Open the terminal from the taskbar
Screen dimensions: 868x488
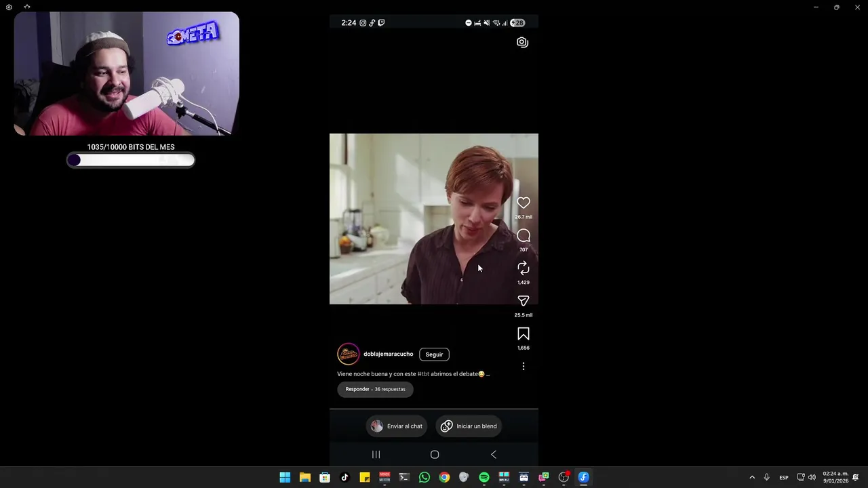click(404, 477)
